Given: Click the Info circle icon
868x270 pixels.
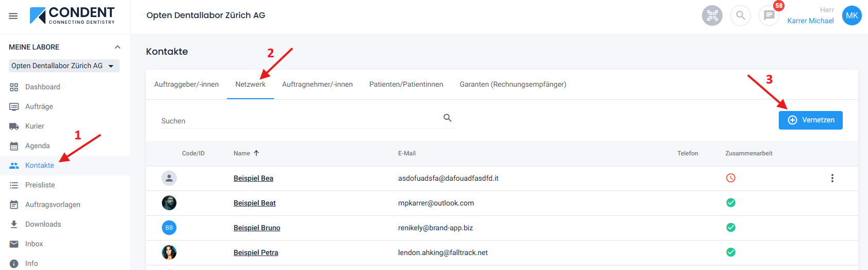Looking at the screenshot, I should pos(14,264).
